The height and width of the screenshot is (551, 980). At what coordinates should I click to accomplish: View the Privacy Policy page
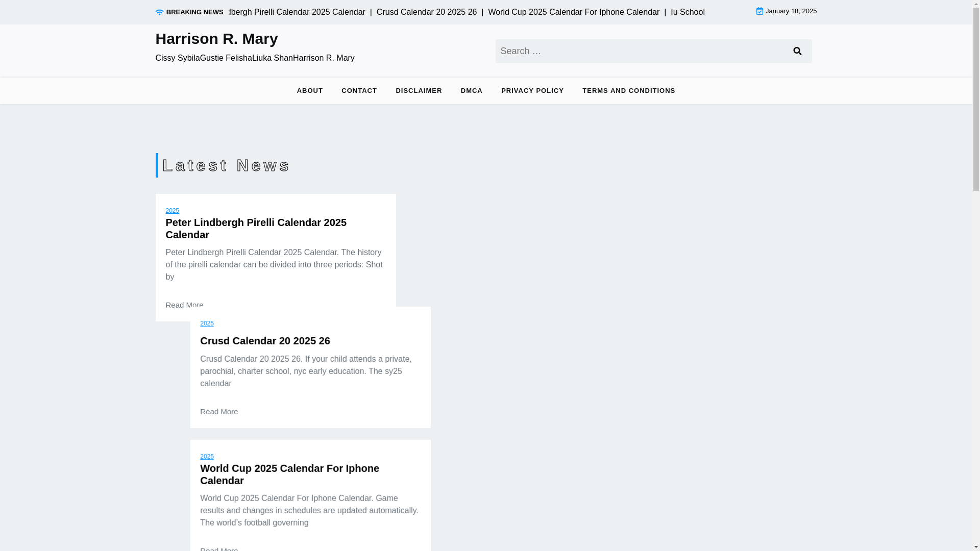532,91
